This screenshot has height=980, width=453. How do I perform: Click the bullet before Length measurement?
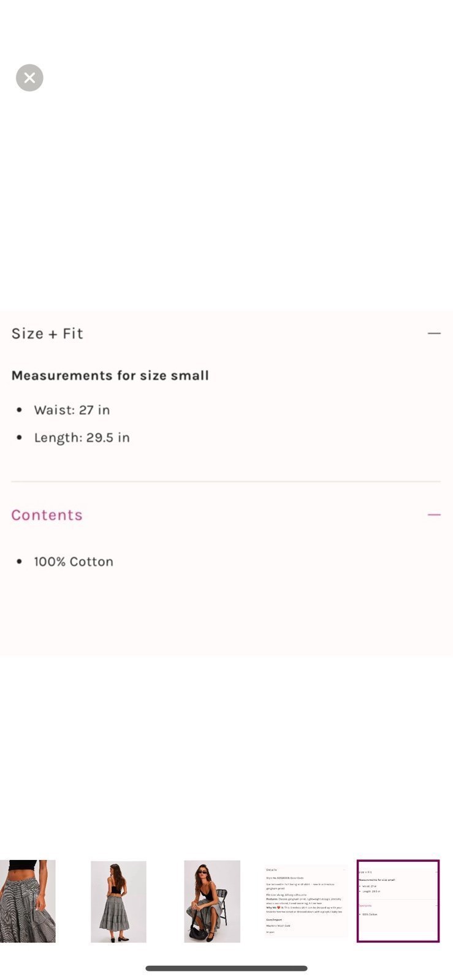[20, 437]
